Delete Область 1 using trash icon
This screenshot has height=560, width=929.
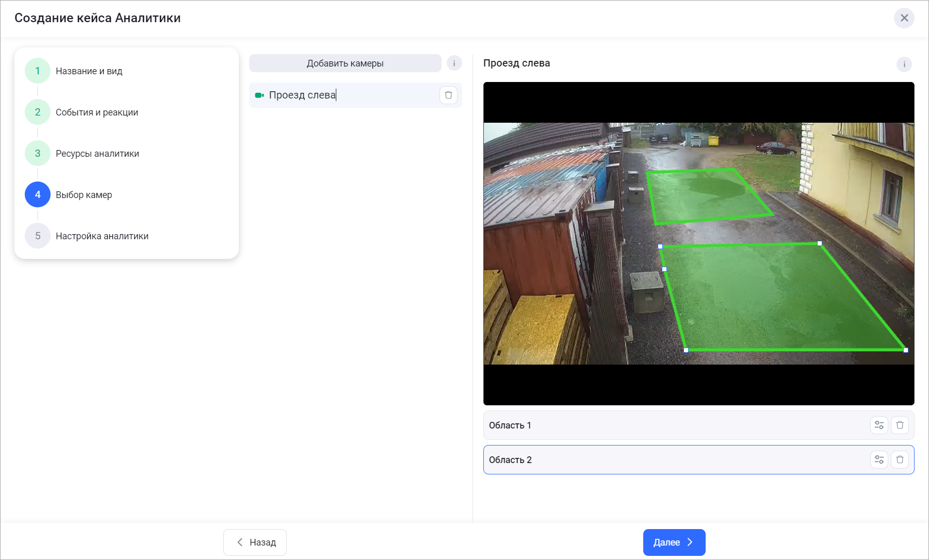[x=900, y=425]
